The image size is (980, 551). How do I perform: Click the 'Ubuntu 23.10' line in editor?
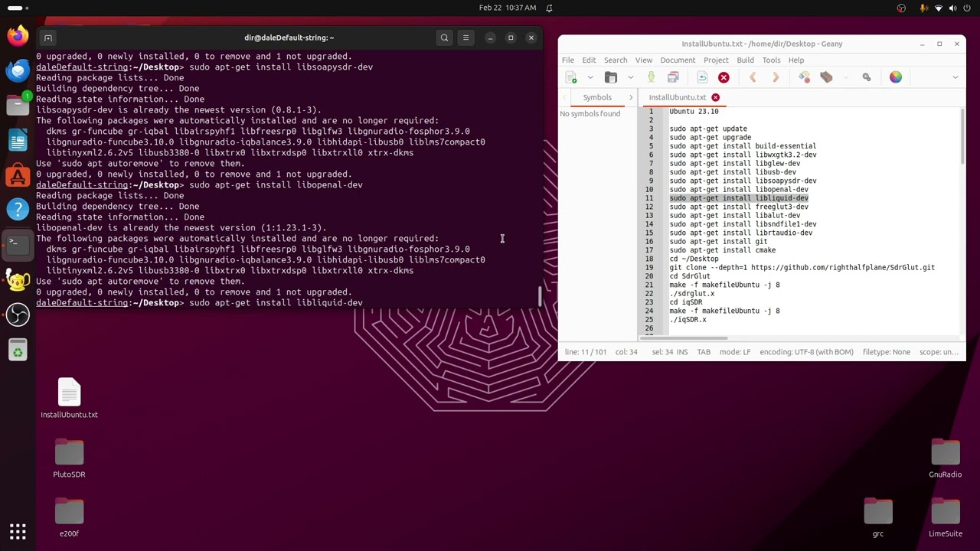694,112
